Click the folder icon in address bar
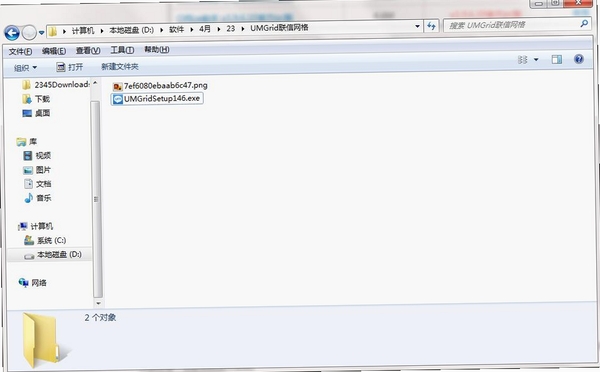 pyautogui.click(x=53, y=32)
